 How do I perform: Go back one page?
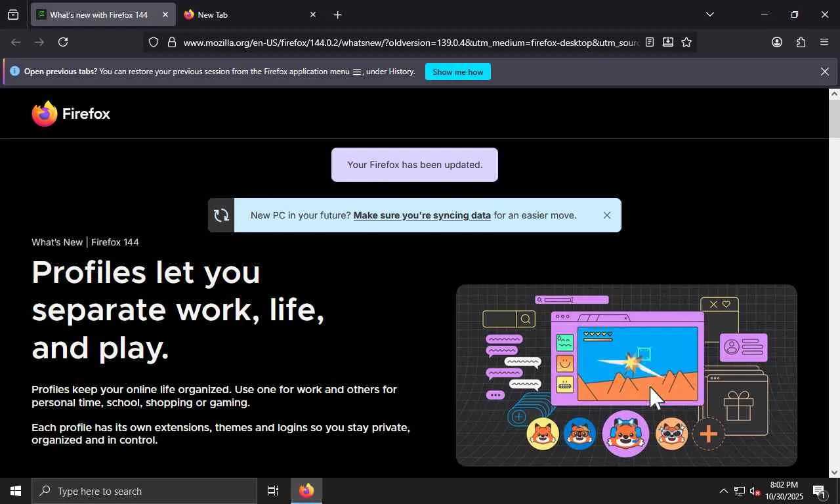click(16, 42)
